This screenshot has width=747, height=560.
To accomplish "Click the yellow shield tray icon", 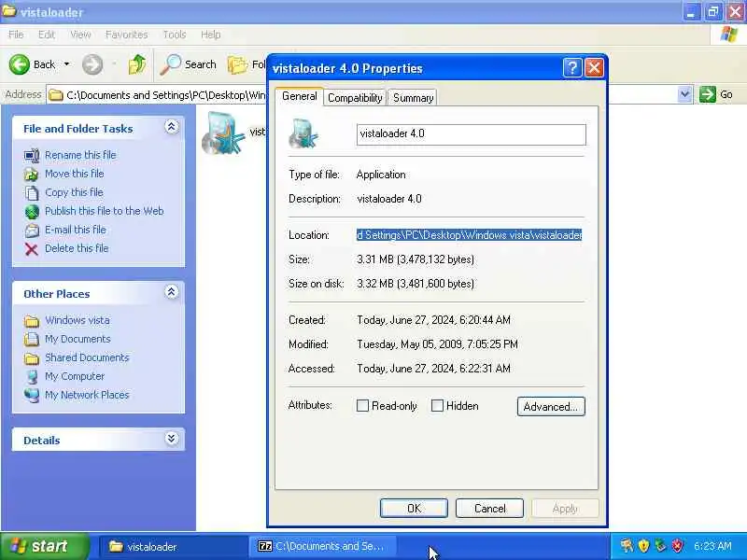I will click(x=643, y=546).
